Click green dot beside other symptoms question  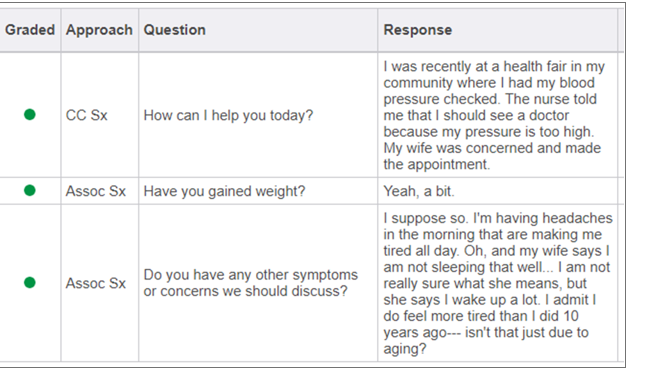[30, 283]
